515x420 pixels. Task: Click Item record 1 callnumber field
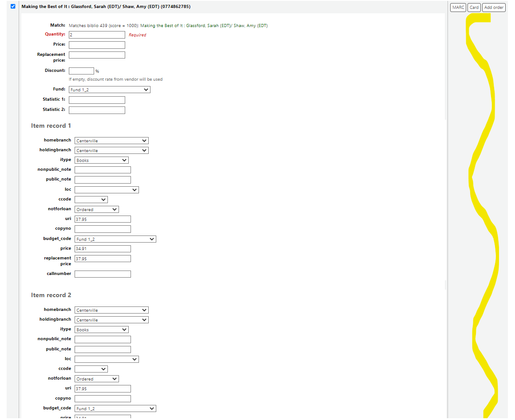click(x=103, y=274)
